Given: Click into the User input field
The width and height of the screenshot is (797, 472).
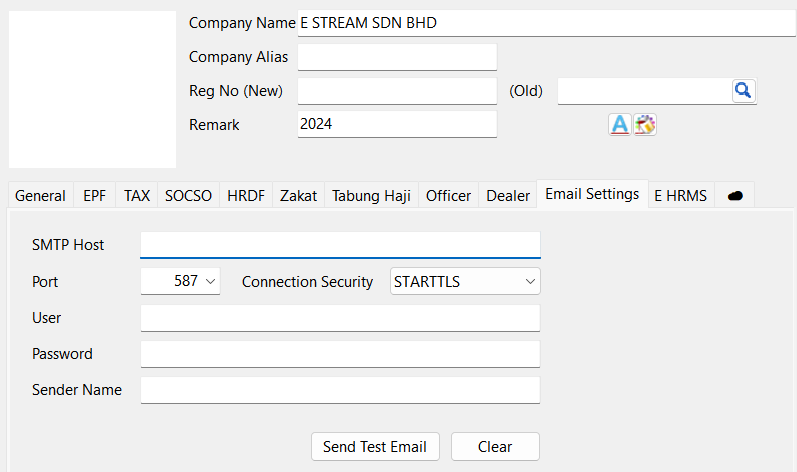Looking at the screenshot, I should (x=341, y=318).
